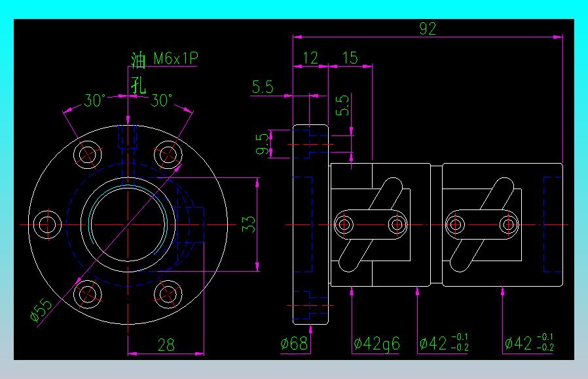Click the 油 character in annotation

coord(138,61)
